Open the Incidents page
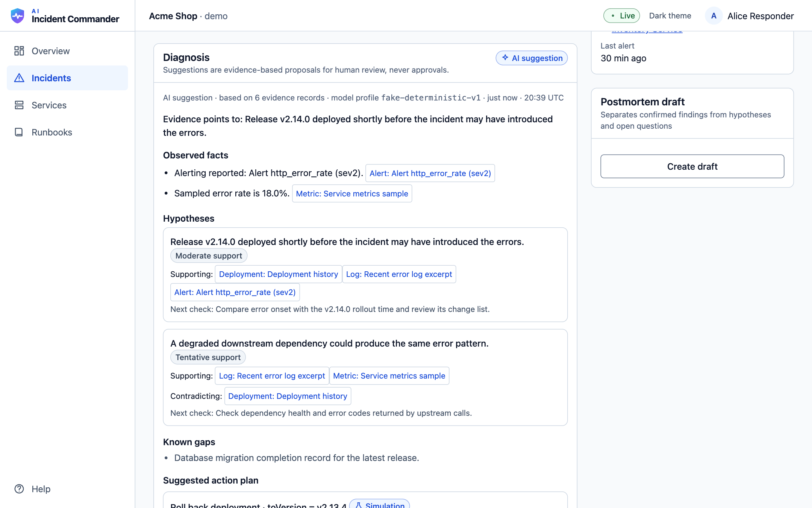The width and height of the screenshot is (812, 508). pos(67,78)
